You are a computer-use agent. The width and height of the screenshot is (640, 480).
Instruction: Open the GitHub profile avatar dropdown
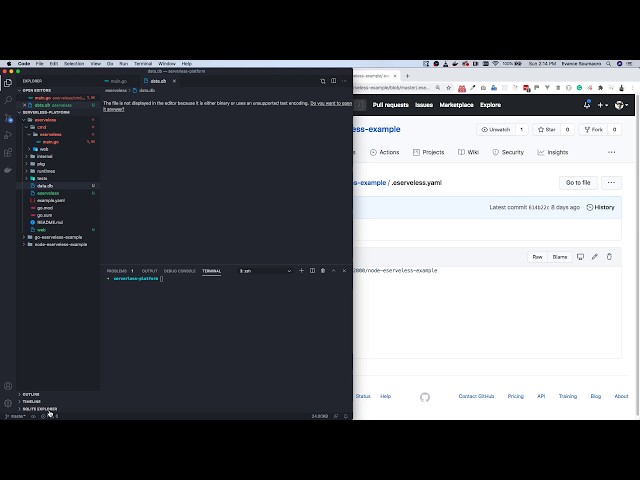pyautogui.click(x=621, y=105)
